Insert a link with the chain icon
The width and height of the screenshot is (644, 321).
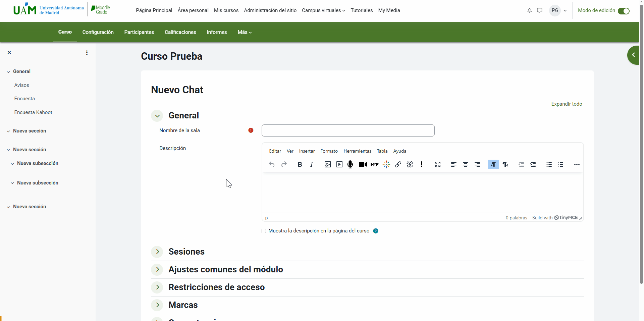[398, 164]
